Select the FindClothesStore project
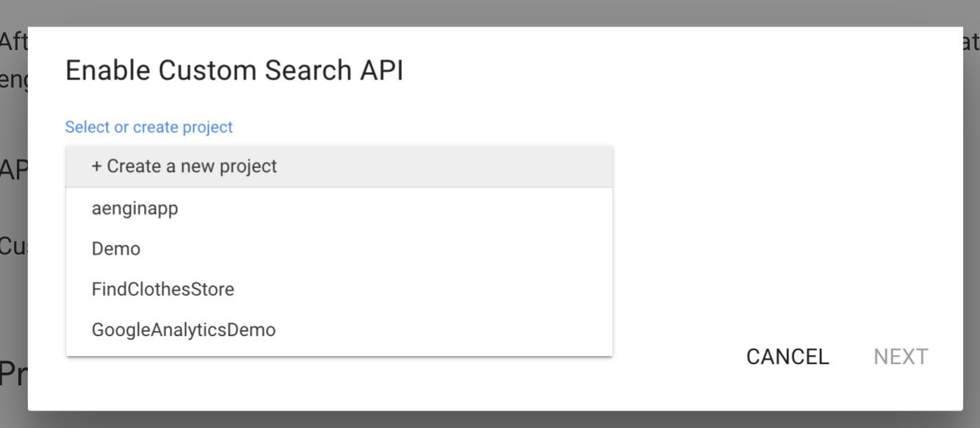 coord(162,289)
